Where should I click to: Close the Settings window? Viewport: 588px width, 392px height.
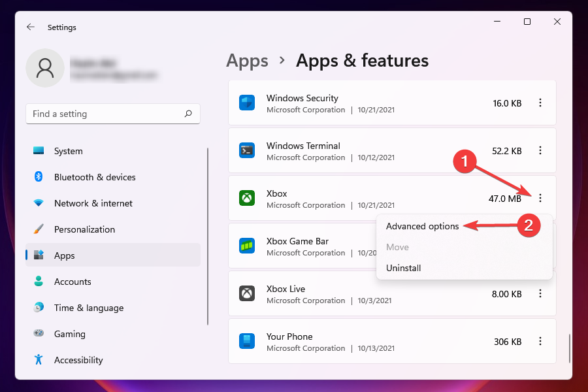[557, 22]
